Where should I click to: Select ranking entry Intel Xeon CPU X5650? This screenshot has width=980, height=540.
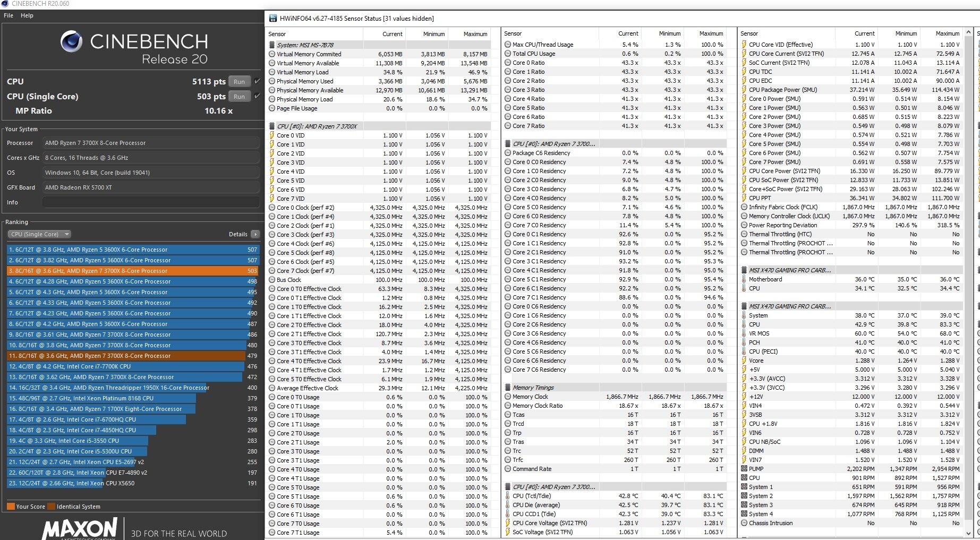pyautogui.click(x=133, y=483)
